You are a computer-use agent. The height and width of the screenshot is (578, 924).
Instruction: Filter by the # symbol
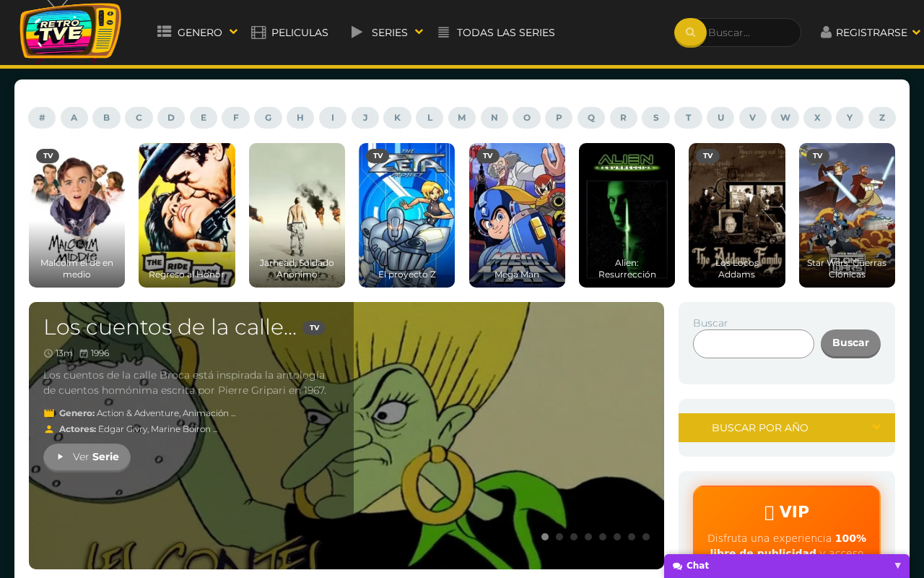42,118
